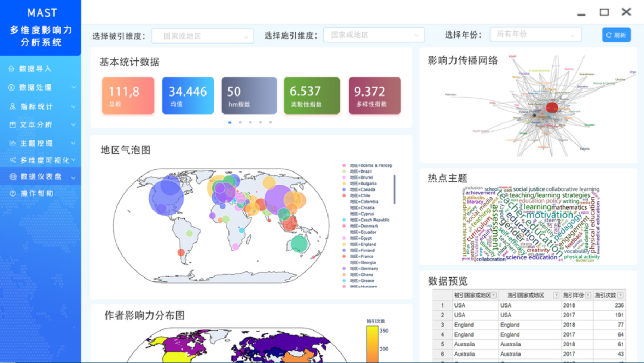Open the 选择年份 year dropdown
Screen dimensions: 644x363
(535, 34)
